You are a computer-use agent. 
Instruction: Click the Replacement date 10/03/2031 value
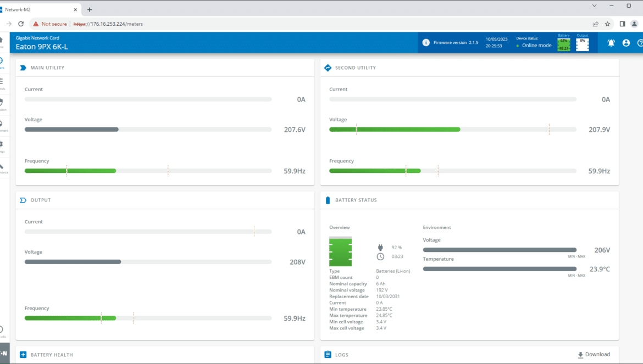(387, 296)
